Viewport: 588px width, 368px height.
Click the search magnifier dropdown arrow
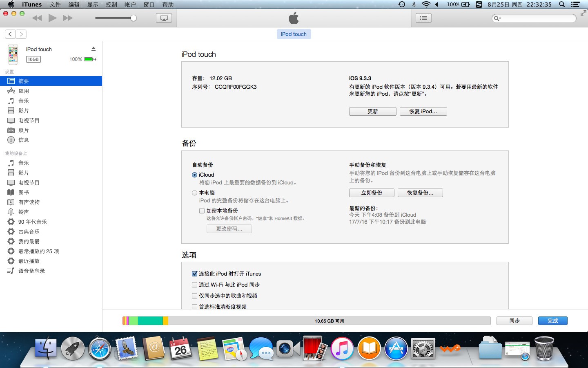pos(497,18)
